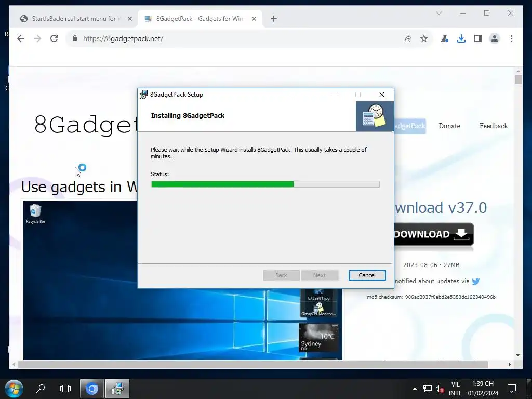The image size is (532, 399).
Task: Minimize the 8GadgetPack Setup window
Action: pos(335,95)
